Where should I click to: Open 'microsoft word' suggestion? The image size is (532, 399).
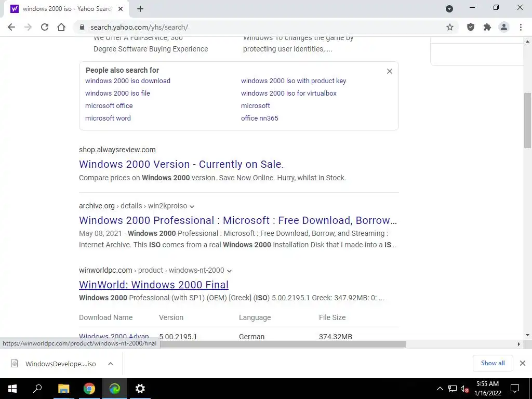click(108, 118)
